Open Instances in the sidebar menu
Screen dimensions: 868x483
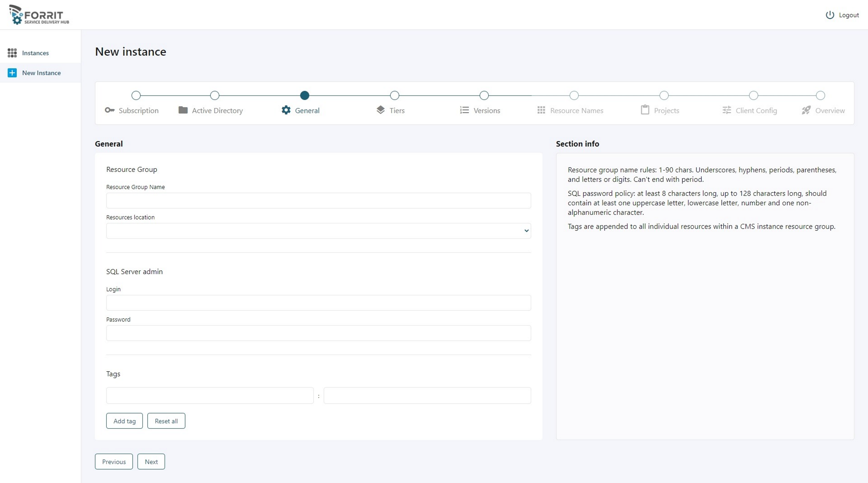(x=35, y=53)
